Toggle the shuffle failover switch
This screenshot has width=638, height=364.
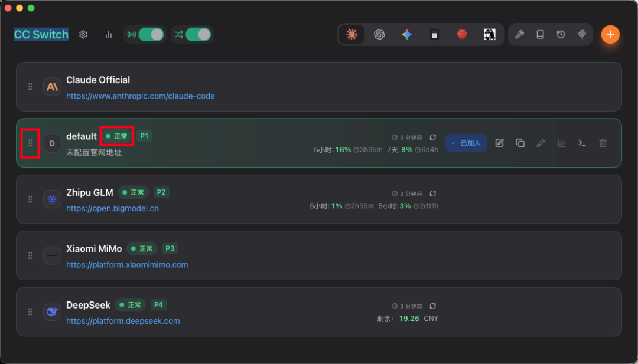coord(198,35)
